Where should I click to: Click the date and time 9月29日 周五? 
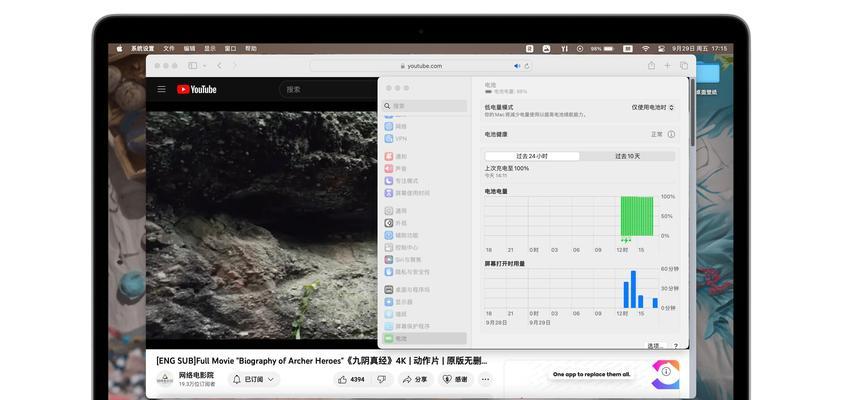[x=689, y=48]
